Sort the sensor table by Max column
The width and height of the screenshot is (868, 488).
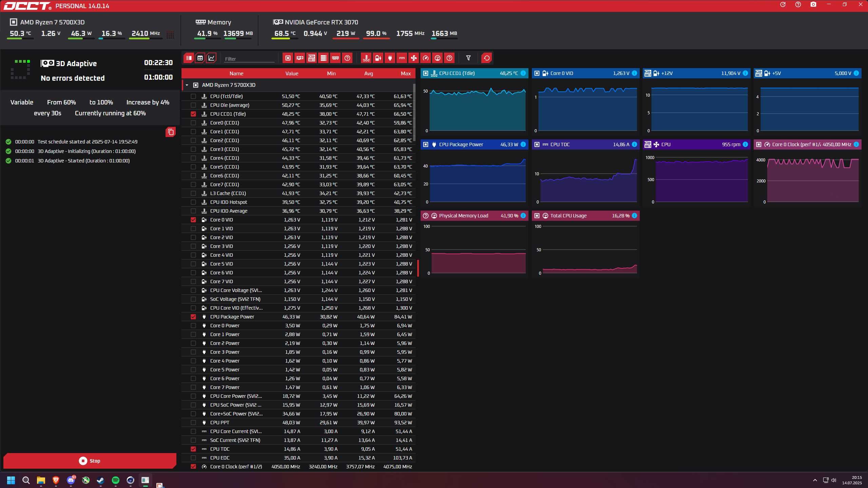[406, 74]
